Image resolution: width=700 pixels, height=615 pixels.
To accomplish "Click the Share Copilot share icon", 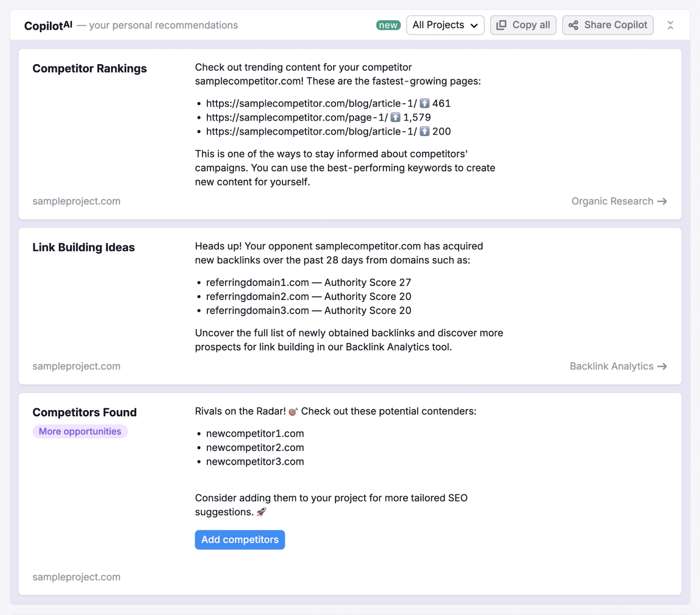I will click(573, 25).
